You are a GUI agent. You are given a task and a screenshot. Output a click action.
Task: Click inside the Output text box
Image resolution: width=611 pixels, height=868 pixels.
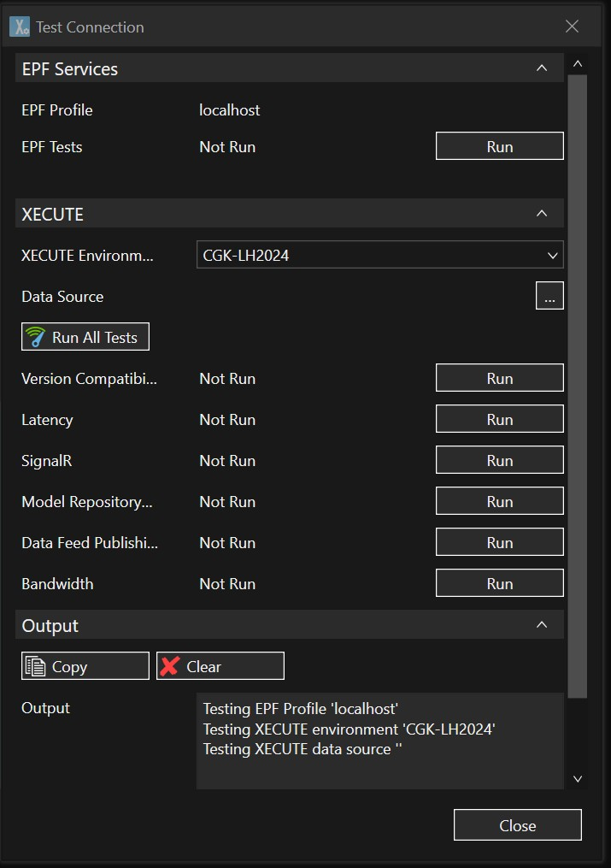tap(380, 741)
